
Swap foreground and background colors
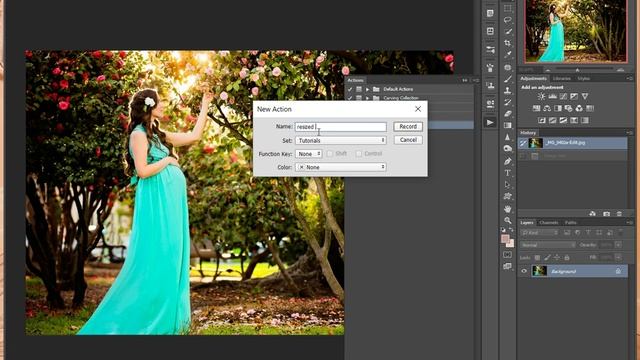(511, 230)
